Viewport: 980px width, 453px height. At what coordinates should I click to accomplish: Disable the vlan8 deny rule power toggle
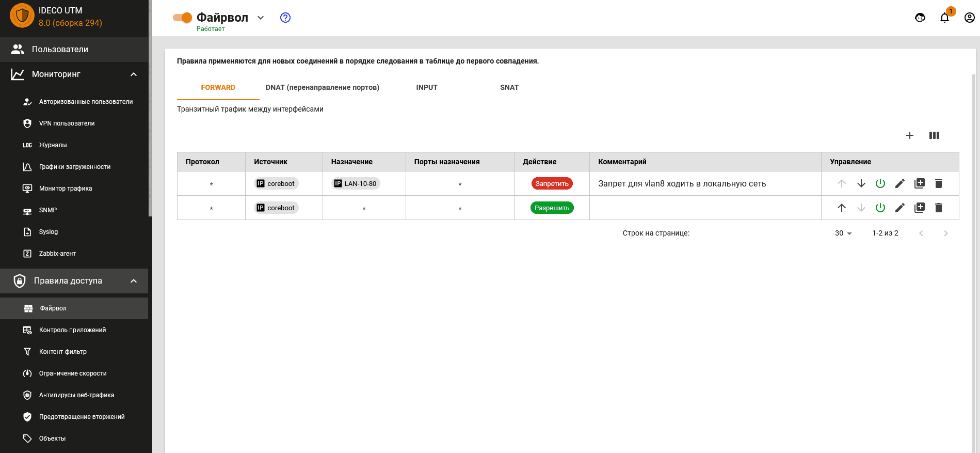(x=880, y=183)
